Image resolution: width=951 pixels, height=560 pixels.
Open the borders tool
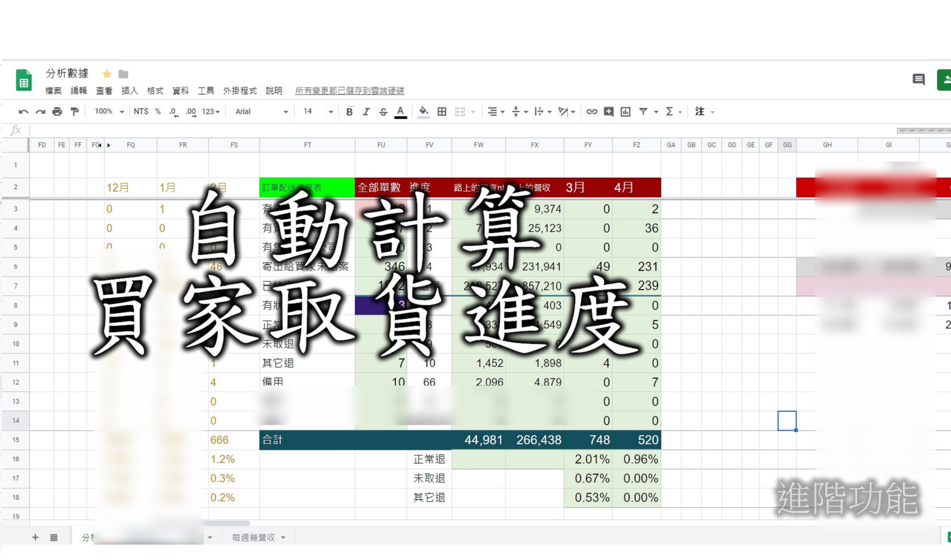click(x=441, y=111)
